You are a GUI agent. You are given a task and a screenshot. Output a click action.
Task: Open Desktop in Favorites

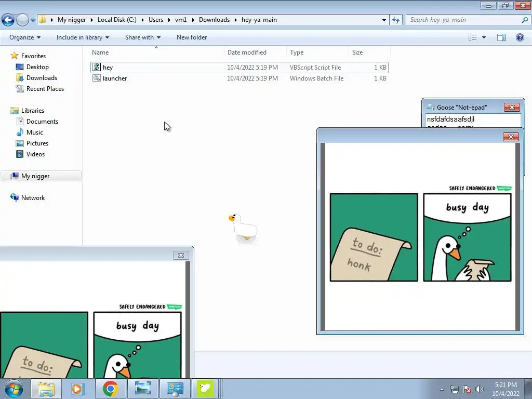tap(37, 67)
